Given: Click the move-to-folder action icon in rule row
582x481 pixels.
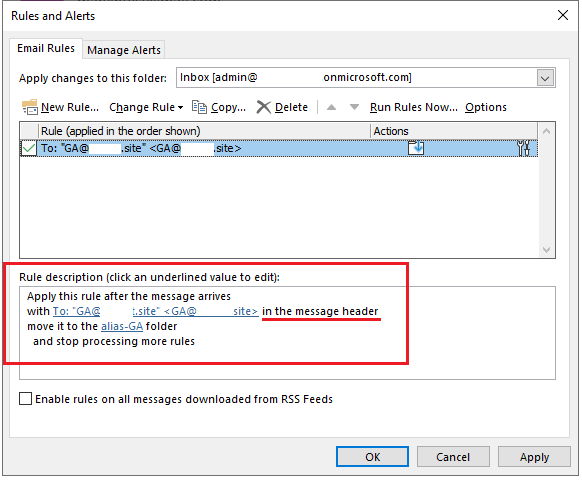Looking at the screenshot, I should click(416, 148).
